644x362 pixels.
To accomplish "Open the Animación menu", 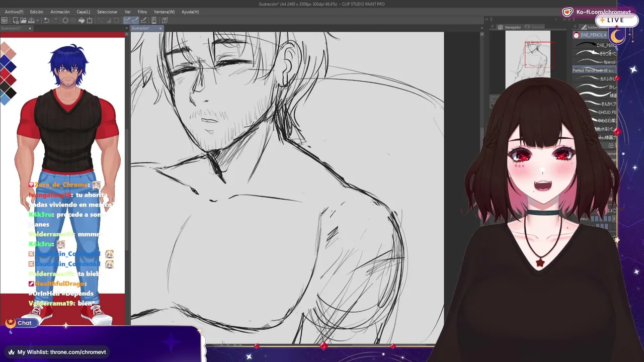I will click(x=60, y=12).
